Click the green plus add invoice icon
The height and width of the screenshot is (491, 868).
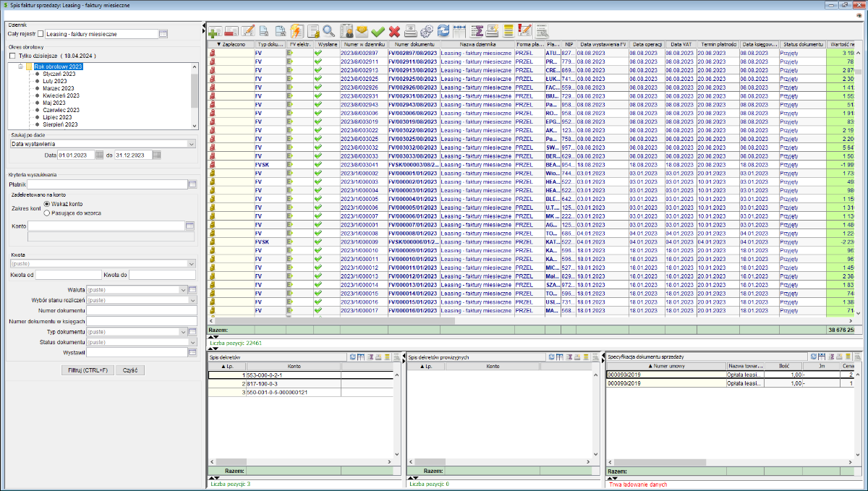[x=215, y=31]
